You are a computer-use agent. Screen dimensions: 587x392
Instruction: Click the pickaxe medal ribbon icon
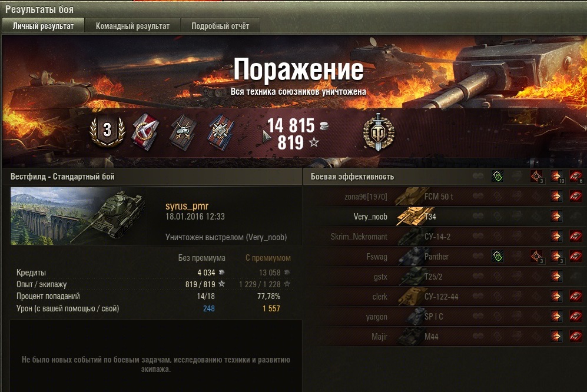(x=145, y=131)
